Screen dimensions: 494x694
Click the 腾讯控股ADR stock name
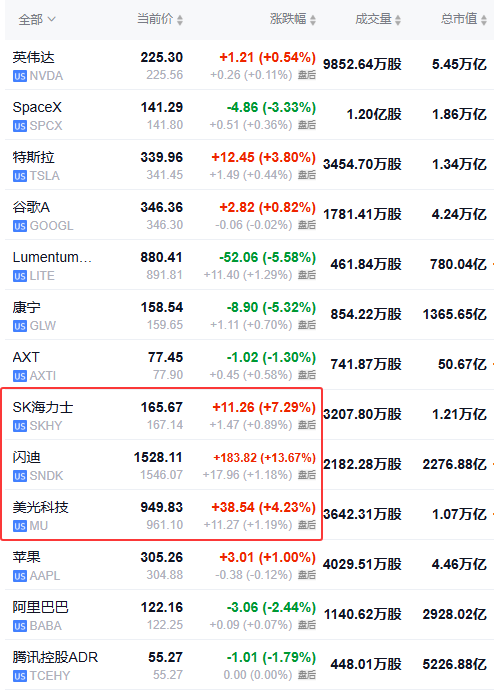click(x=55, y=657)
